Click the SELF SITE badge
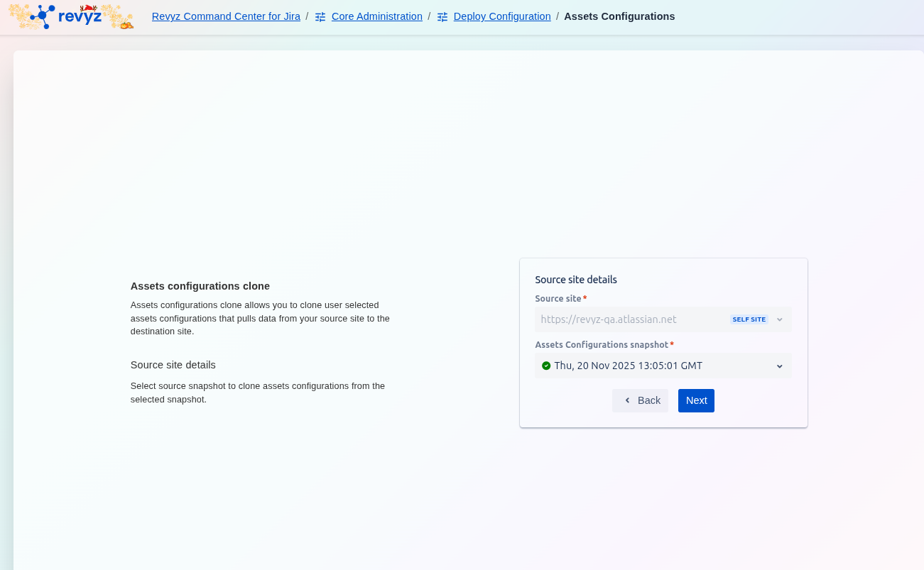 click(749, 319)
